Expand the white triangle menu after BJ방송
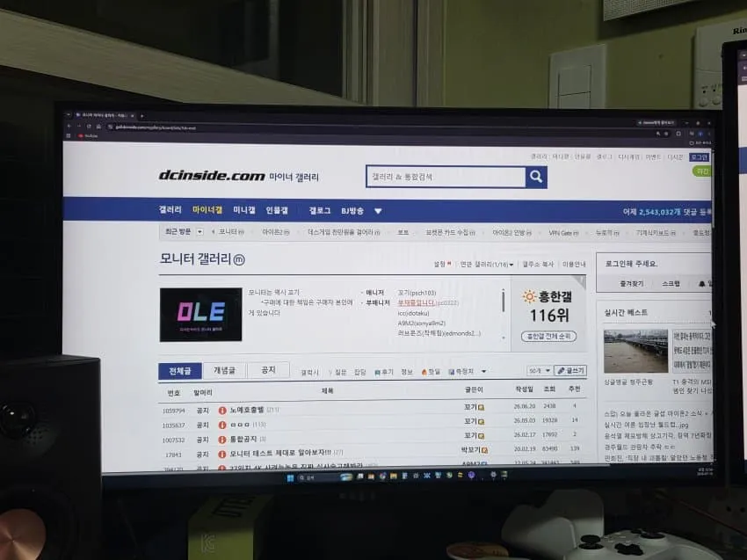Screen dimensions: 747x560 click(x=378, y=211)
